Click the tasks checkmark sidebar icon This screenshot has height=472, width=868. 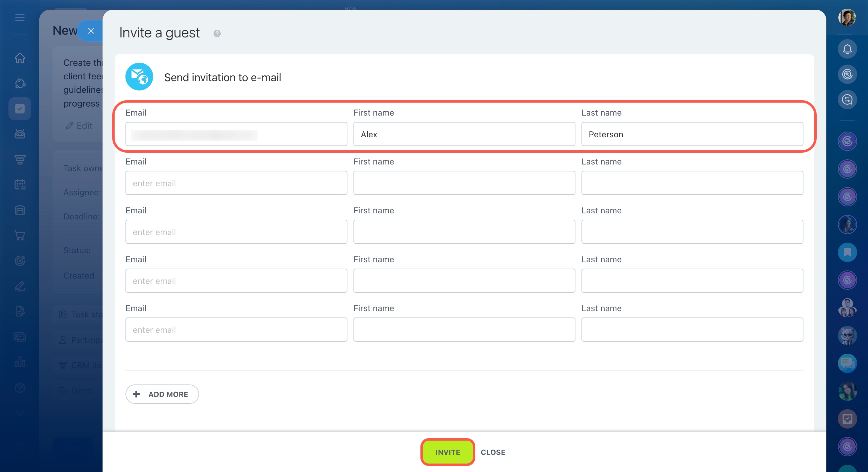point(20,109)
